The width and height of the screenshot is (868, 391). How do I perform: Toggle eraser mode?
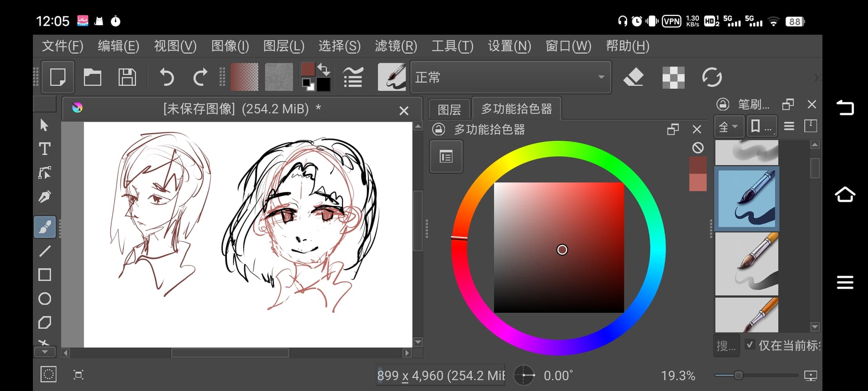coord(633,77)
